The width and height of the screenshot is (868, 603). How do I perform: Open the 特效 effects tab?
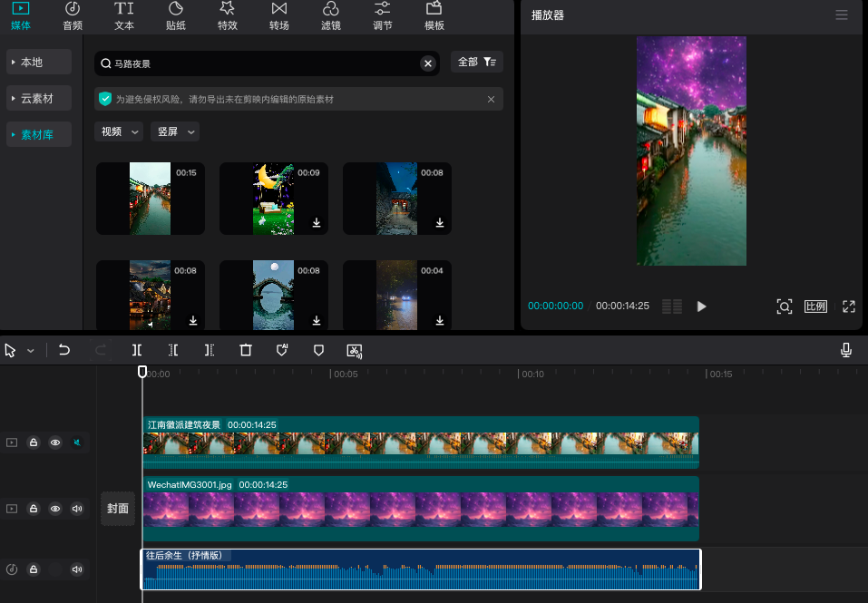click(x=228, y=16)
